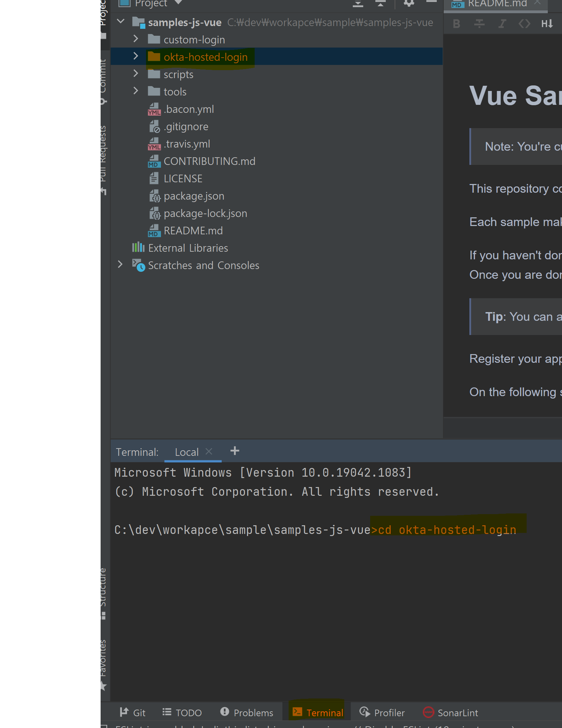
Task: Open the Structure sidebar tab
Action: coord(103,594)
